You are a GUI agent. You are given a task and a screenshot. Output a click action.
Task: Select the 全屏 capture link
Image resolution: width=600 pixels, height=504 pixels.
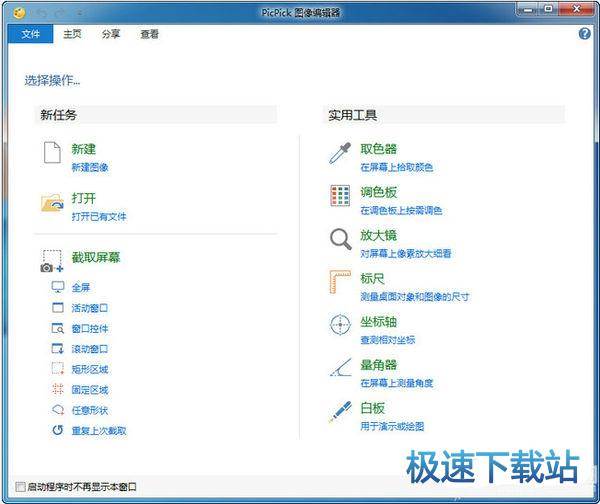(x=81, y=287)
